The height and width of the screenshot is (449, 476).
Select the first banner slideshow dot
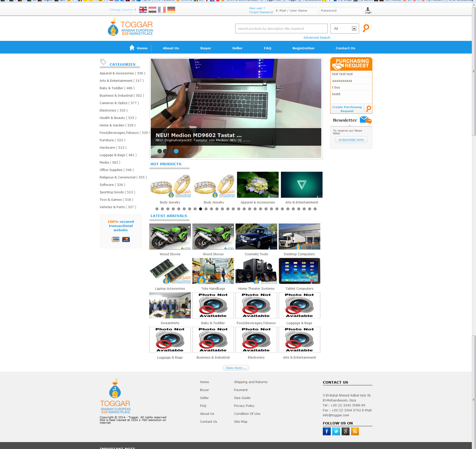(160, 151)
